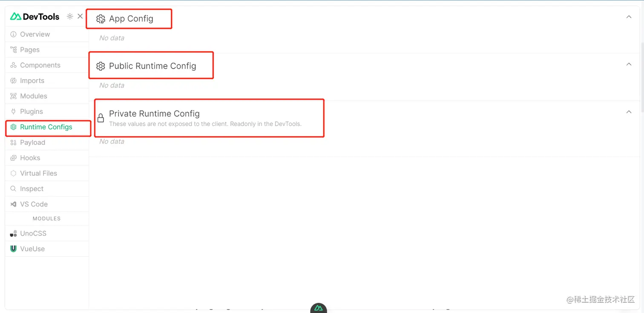This screenshot has height=313, width=644.
Task: Open the VueUse module tab
Action: click(32, 249)
